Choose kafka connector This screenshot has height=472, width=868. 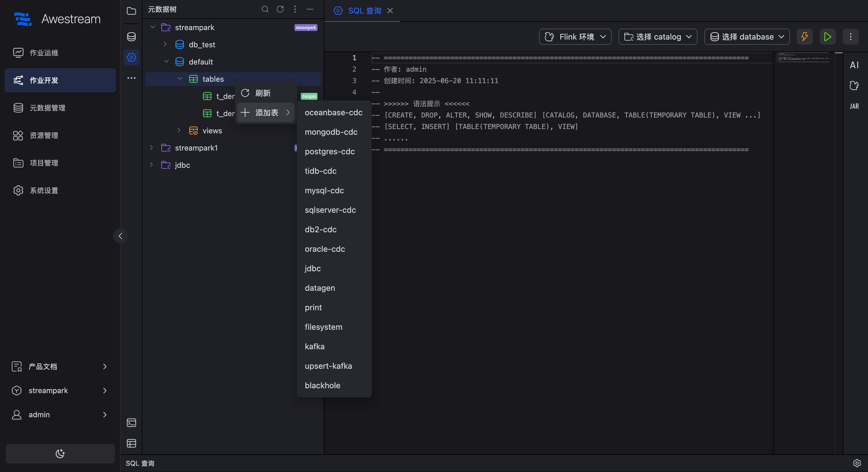point(334,347)
